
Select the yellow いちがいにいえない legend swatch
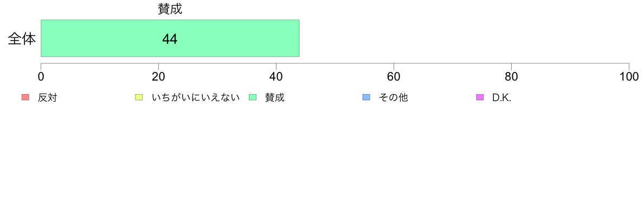[139, 97]
